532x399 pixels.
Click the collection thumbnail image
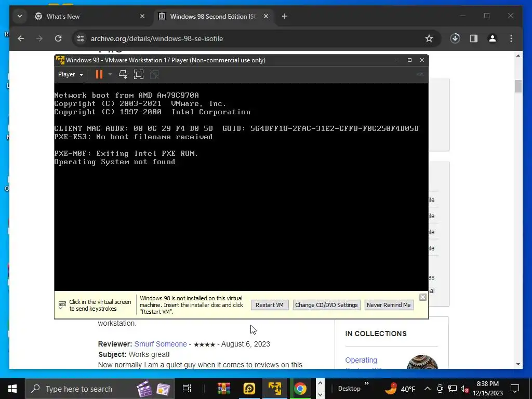click(x=422, y=362)
